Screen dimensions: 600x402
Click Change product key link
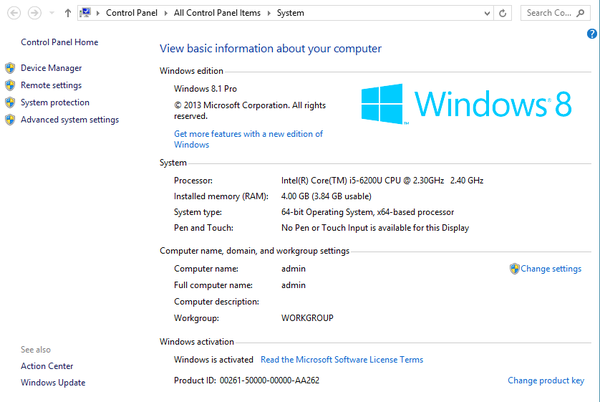[x=546, y=381]
